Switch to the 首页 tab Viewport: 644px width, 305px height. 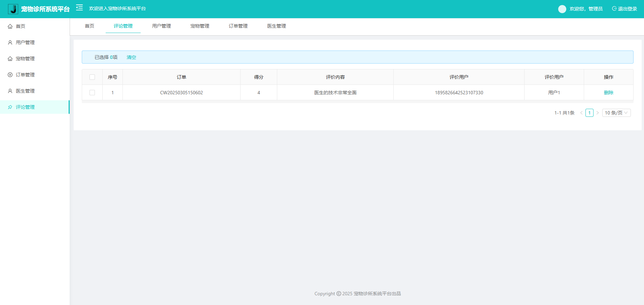tap(90, 26)
